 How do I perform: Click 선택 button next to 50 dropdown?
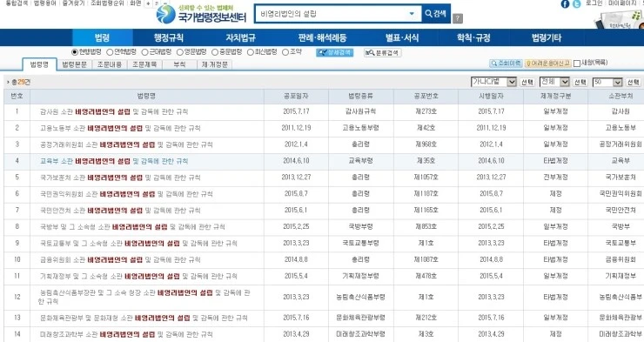[633, 82]
